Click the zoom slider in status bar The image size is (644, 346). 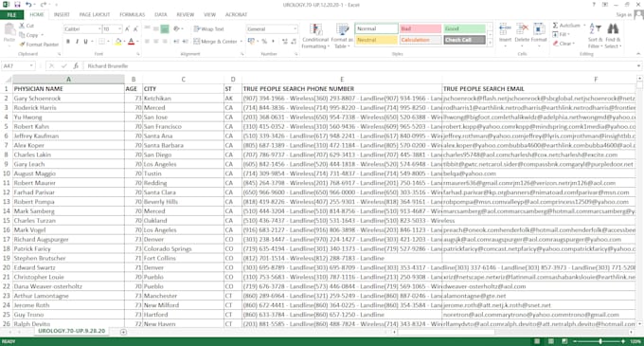click(x=600, y=341)
